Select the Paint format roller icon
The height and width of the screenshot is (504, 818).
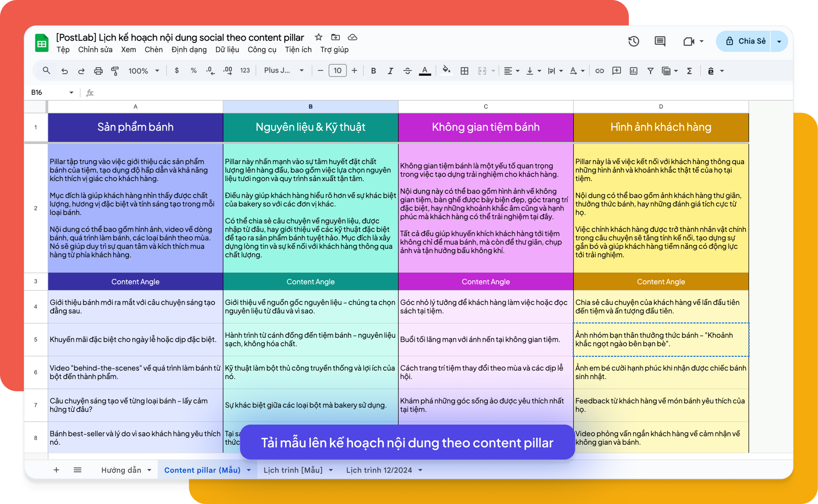click(115, 71)
